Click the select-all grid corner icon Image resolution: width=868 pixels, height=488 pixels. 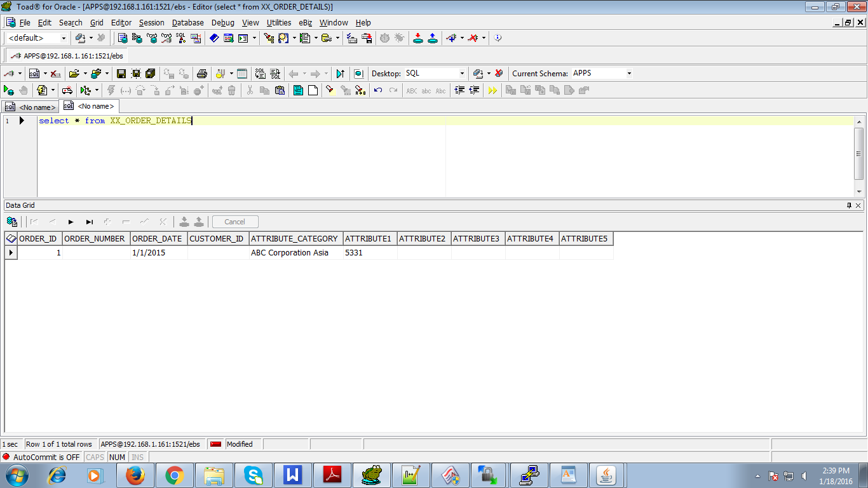point(11,239)
